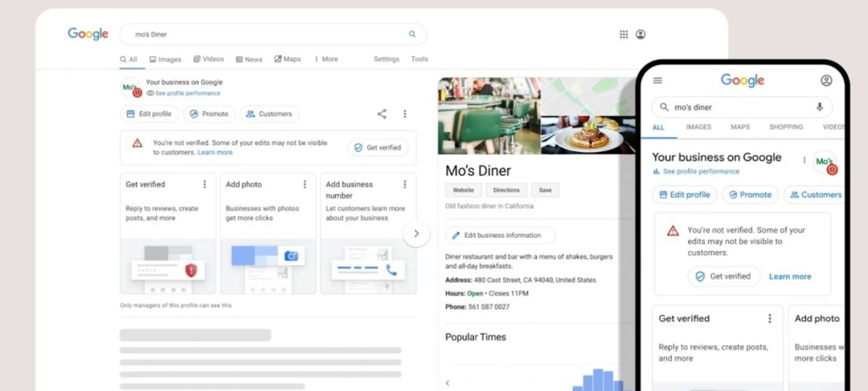The image size is (868, 391).
Task: Tap the phone warning triangle icon
Action: tap(673, 230)
